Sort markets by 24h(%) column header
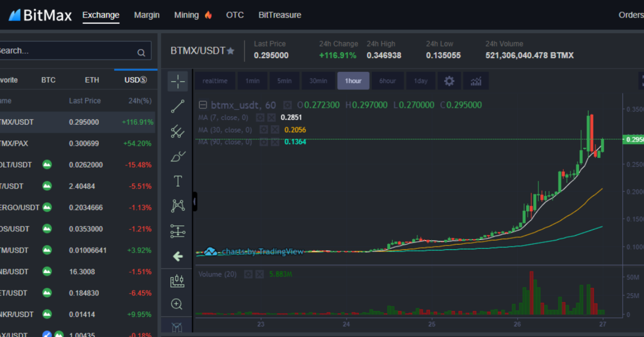This screenshot has width=644, height=337. 140,101
